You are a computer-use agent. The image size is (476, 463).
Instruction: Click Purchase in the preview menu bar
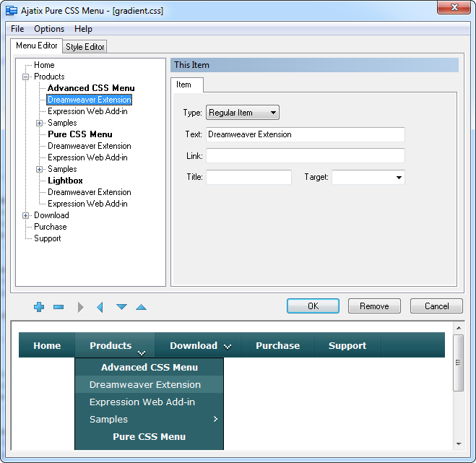point(277,345)
